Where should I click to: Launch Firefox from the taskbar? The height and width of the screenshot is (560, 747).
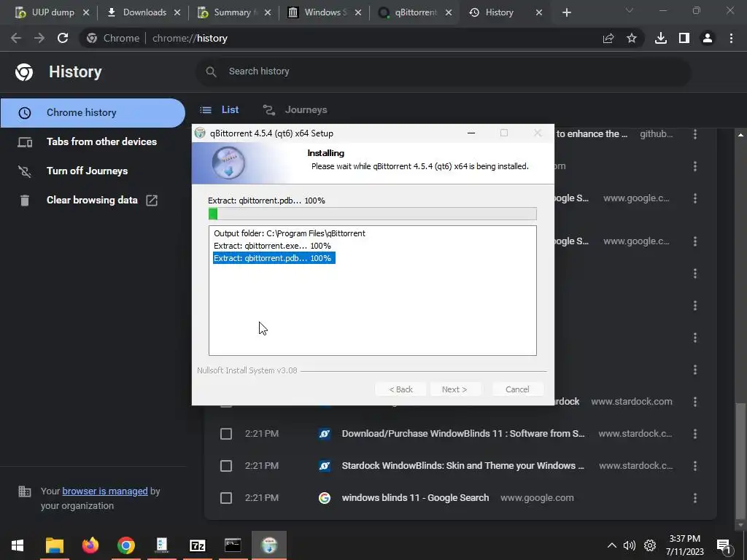coord(90,545)
